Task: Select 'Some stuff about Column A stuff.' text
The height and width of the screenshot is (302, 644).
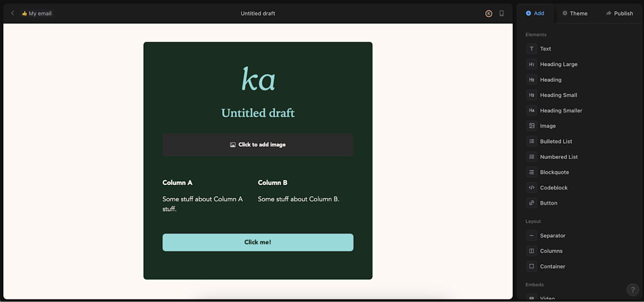Action: [x=203, y=204]
